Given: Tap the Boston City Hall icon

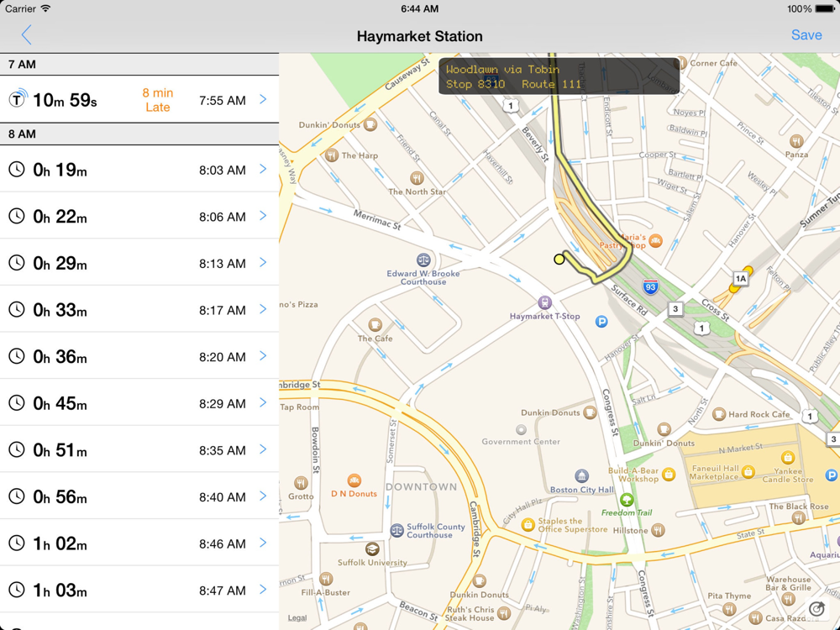Looking at the screenshot, I should point(582,475).
